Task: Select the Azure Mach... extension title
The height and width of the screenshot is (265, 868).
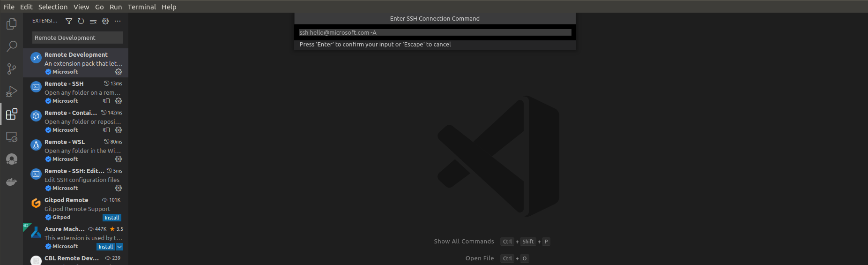Action: click(65, 229)
